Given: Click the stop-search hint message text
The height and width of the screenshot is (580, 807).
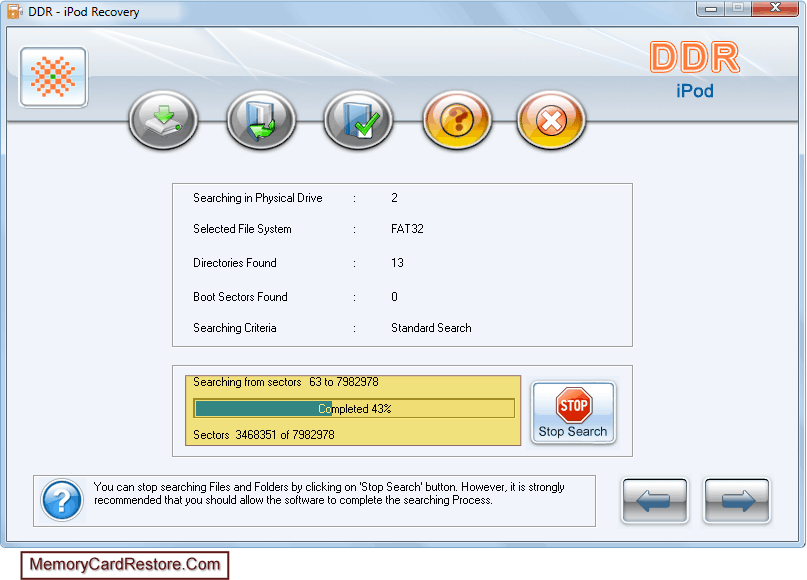Looking at the screenshot, I should [x=329, y=494].
